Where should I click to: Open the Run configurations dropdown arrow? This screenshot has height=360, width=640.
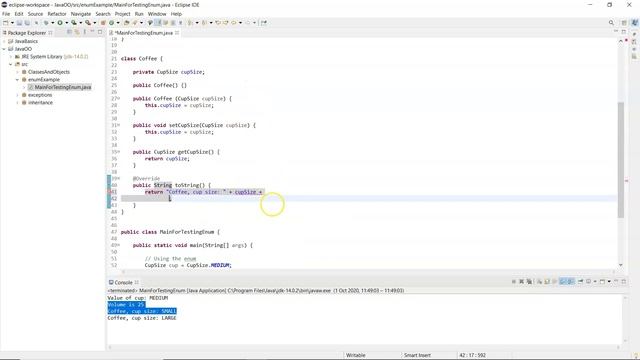coord(67,23)
